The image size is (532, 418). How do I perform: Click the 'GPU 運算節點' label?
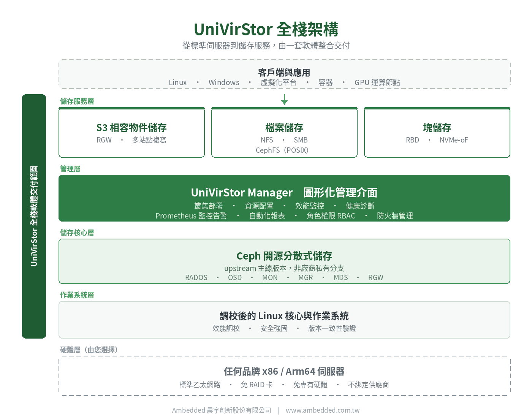[x=377, y=82]
